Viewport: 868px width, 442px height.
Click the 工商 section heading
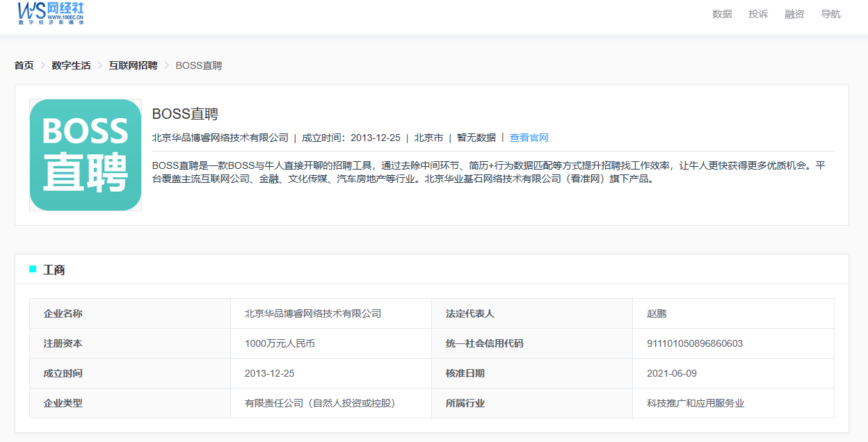click(54, 270)
